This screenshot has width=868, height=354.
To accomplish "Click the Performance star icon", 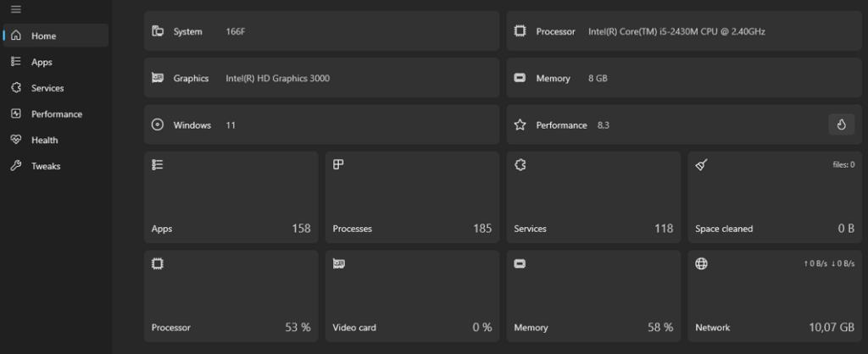I will tap(520, 125).
